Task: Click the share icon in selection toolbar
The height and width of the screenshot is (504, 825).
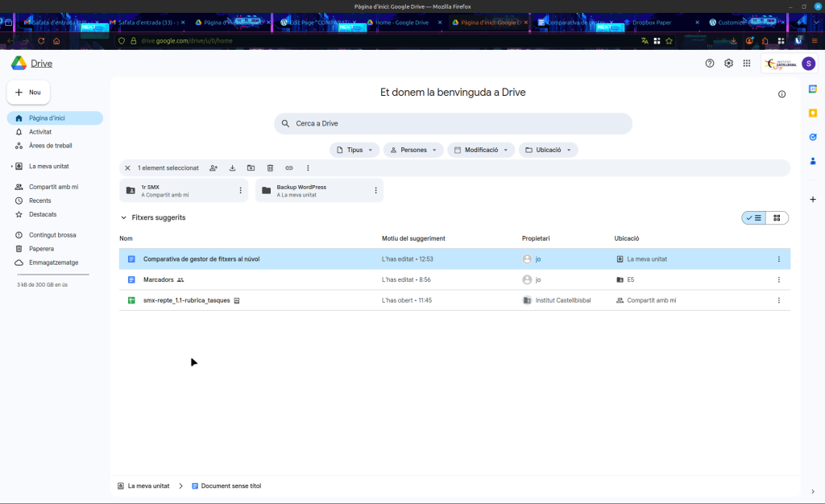Action: point(214,168)
